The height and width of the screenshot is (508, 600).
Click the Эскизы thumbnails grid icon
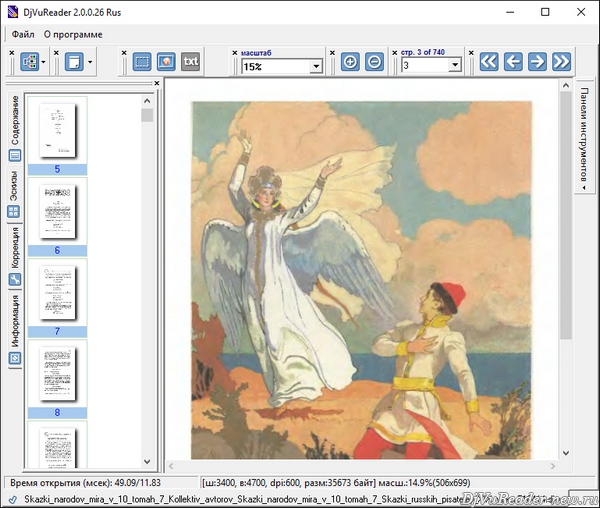pos(14,212)
